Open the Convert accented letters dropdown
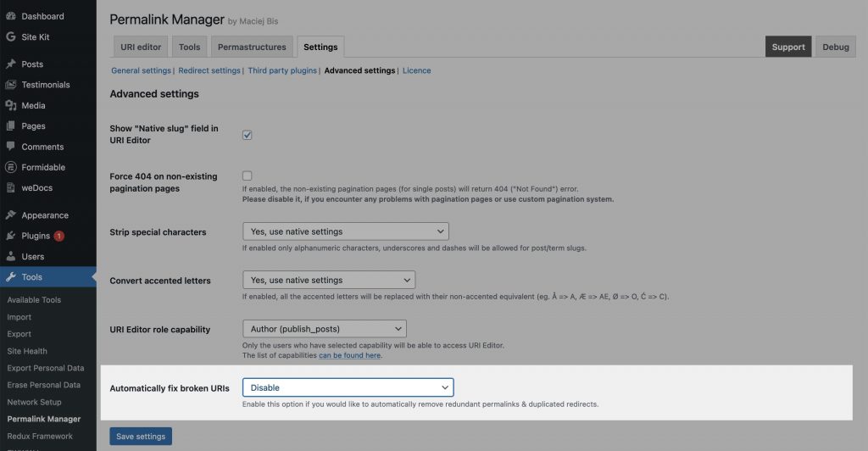868x451 pixels. (x=329, y=280)
